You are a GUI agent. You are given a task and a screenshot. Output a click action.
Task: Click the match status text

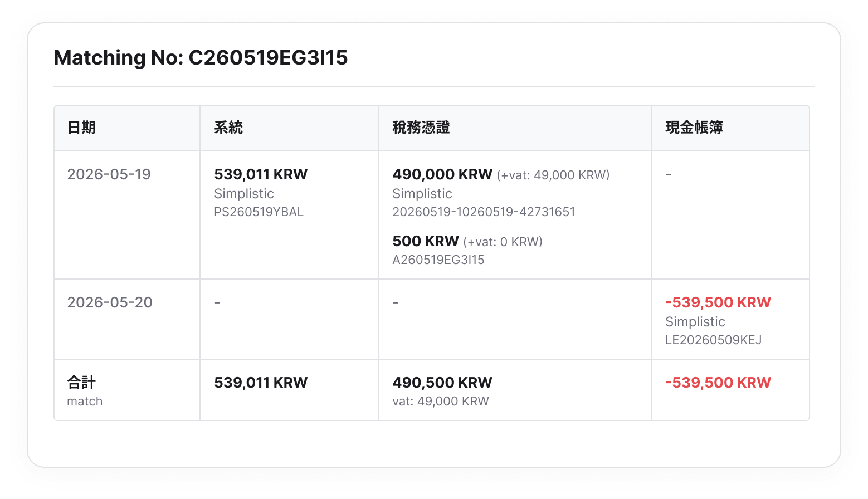[85, 402]
